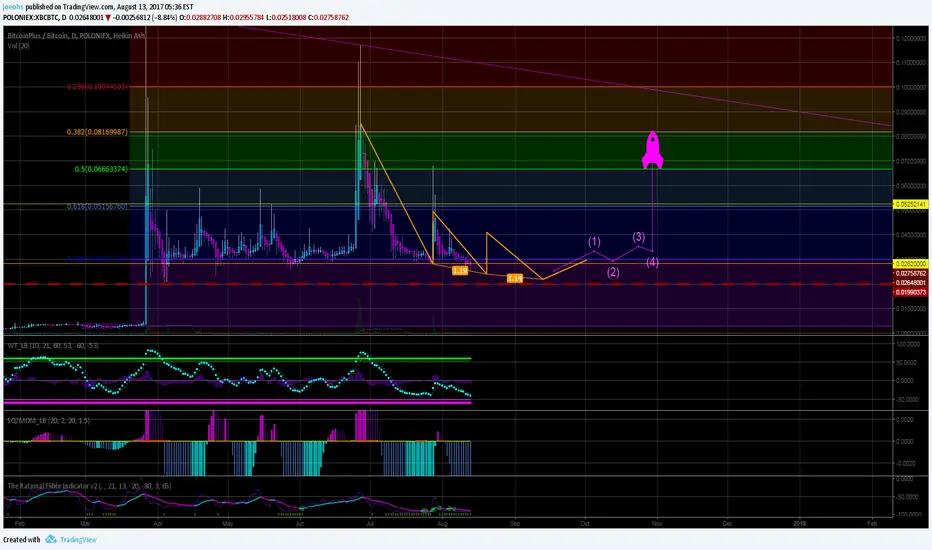The image size is (932, 550).
Task: Click the yellow 0.05252141 price tag
Action: point(911,204)
